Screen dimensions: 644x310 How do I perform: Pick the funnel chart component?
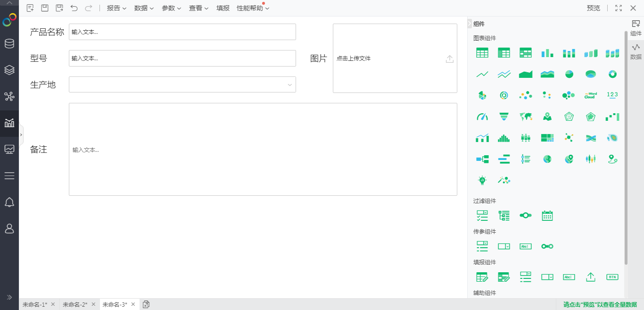pyautogui.click(x=504, y=117)
